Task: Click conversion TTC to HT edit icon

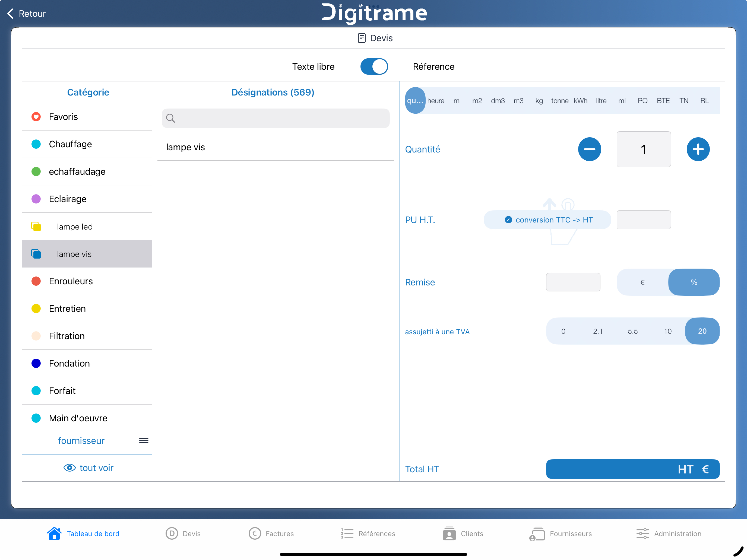Action: (x=508, y=220)
